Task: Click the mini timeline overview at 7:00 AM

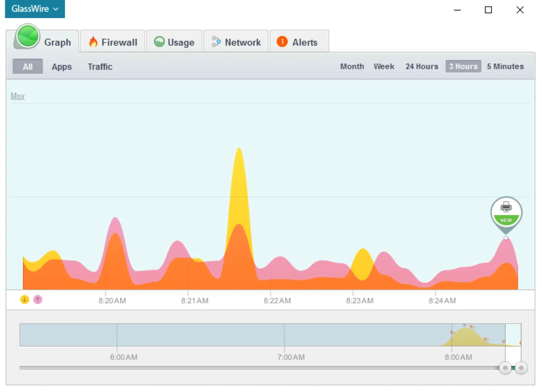Action: tap(285, 335)
